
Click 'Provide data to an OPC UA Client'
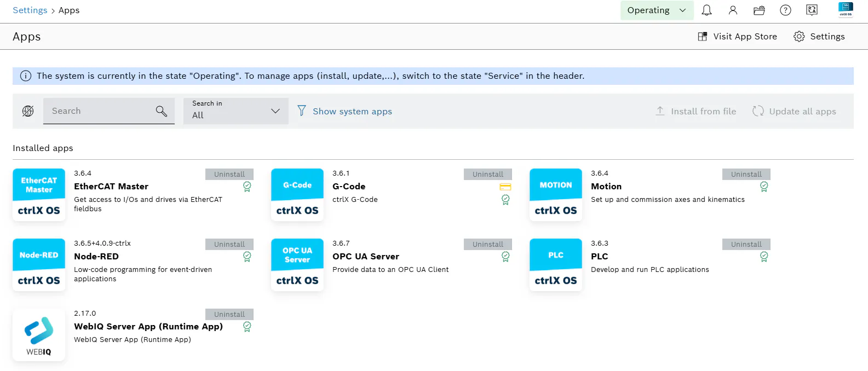(390, 270)
